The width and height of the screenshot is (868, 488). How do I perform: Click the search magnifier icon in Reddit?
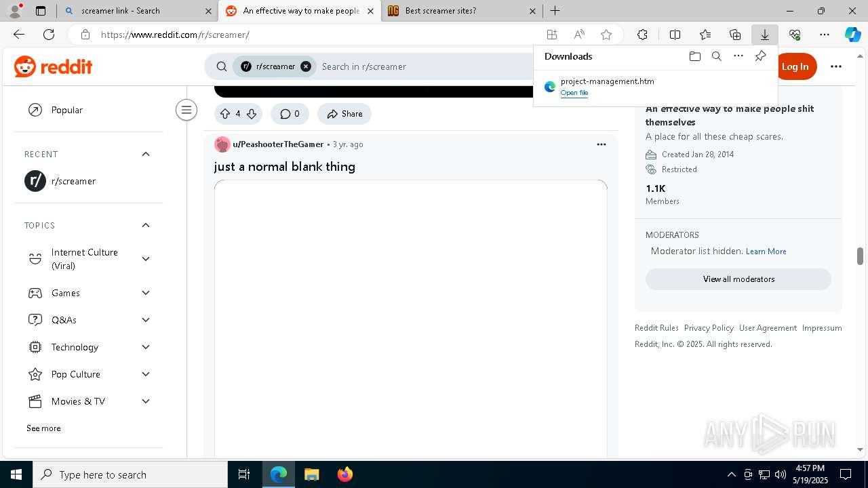pos(222,66)
